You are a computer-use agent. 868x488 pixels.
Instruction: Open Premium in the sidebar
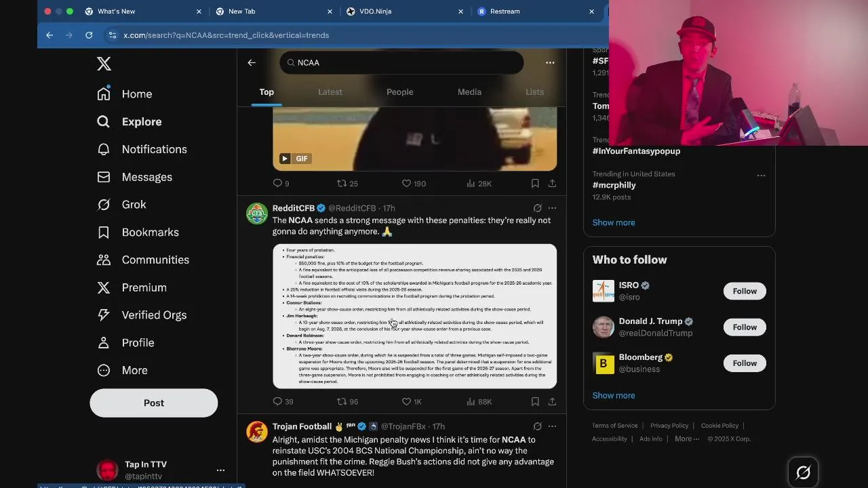pos(132,287)
